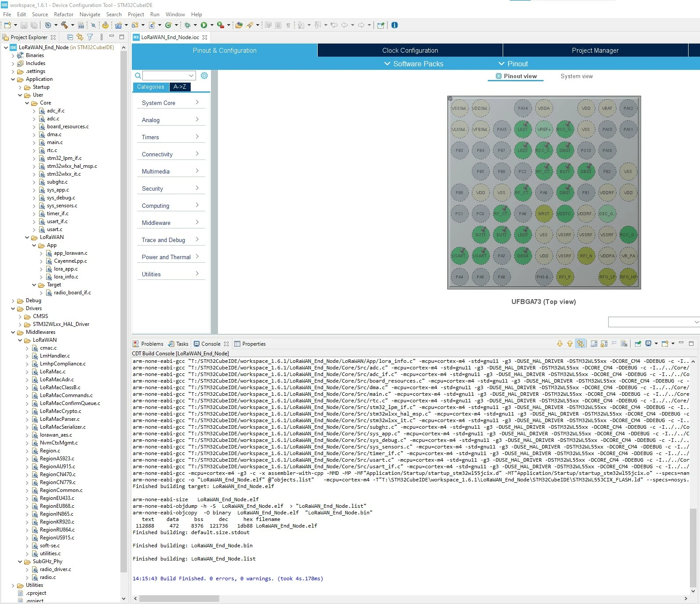Start the green Run button
The width and height of the screenshot is (700, 604).
coord(204,25)
